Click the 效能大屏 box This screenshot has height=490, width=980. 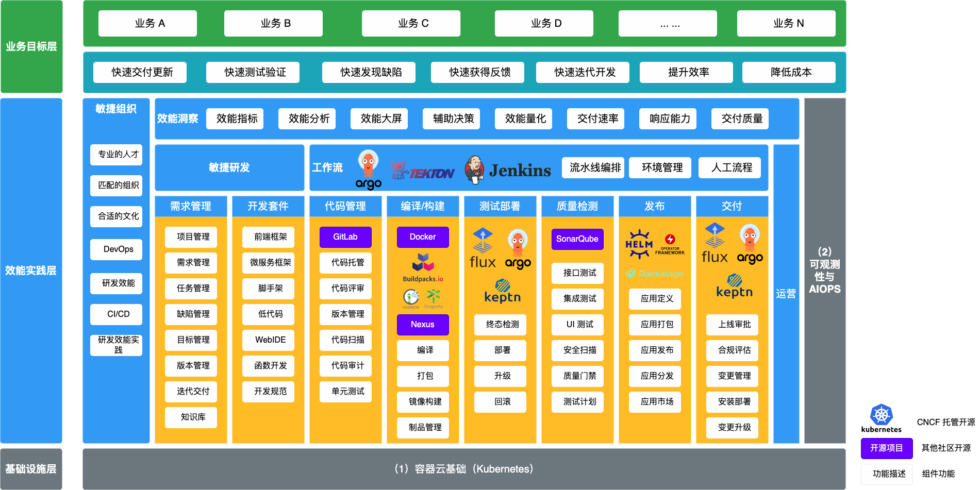click(x=381, y=119)
